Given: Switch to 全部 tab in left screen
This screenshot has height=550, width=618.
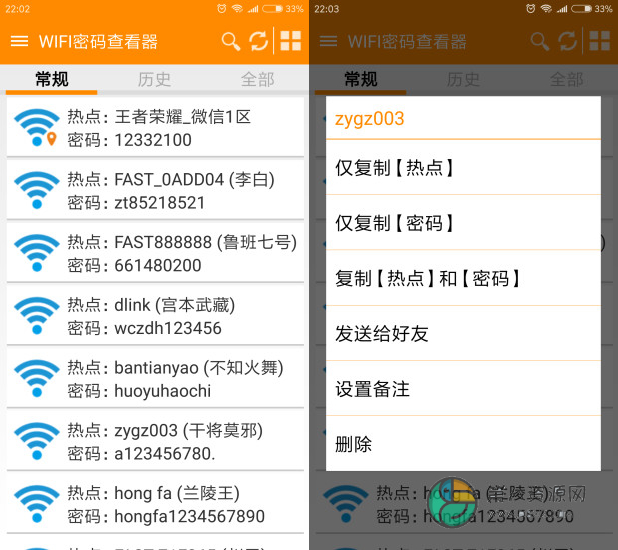Looking at the screenshot, I should click(257, 79).
